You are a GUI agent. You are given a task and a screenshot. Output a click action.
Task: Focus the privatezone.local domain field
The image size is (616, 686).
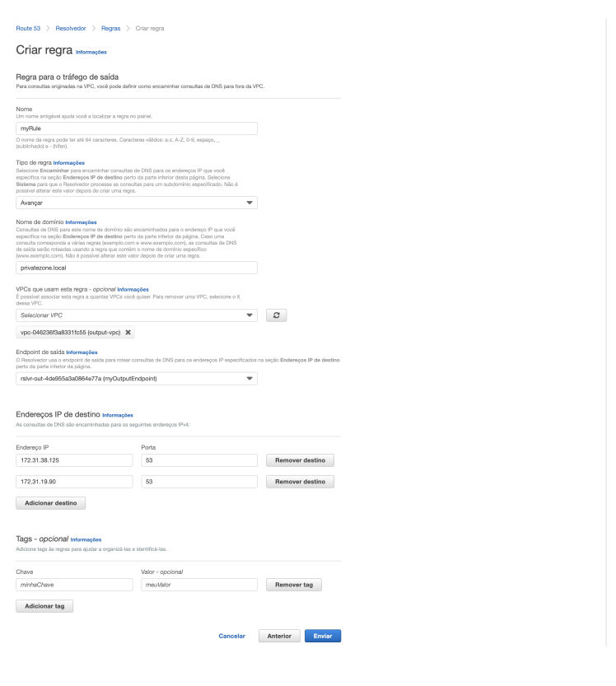pos(137,268)
